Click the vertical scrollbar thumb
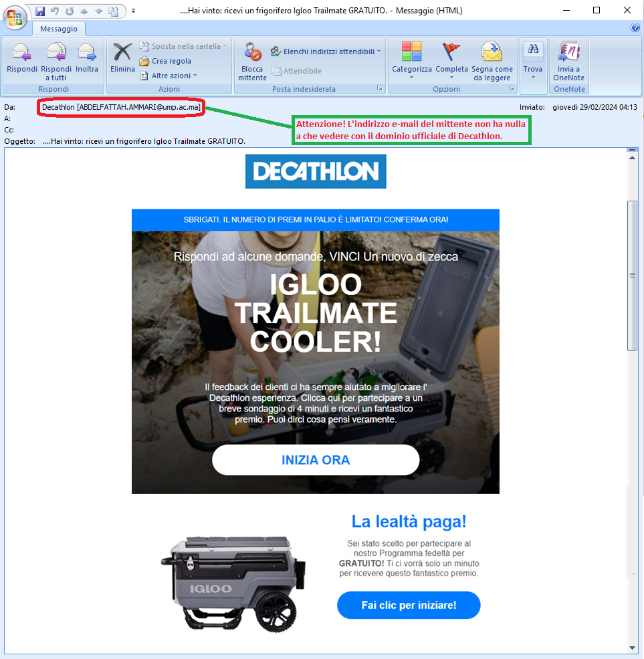Image resolution: width=644 pixels, height=659 pixels. (632, 276)
